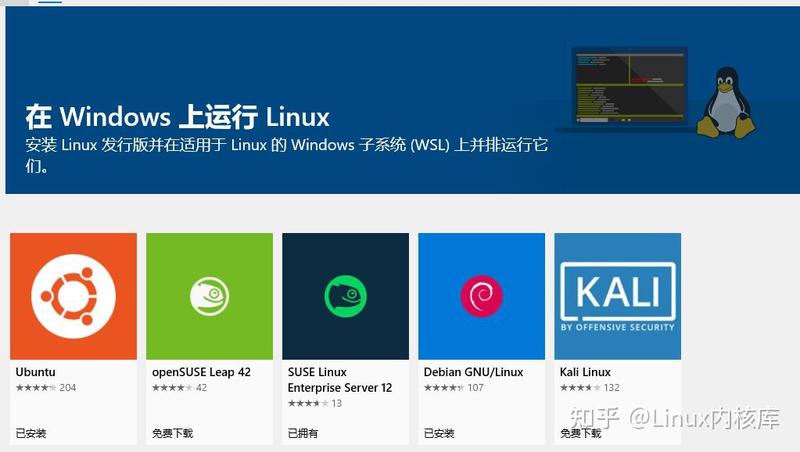Image resolution: width=800 pixels, height=452 pixels.
Task: Open the Kali logo tile
Action: click(x=617, y=296)
